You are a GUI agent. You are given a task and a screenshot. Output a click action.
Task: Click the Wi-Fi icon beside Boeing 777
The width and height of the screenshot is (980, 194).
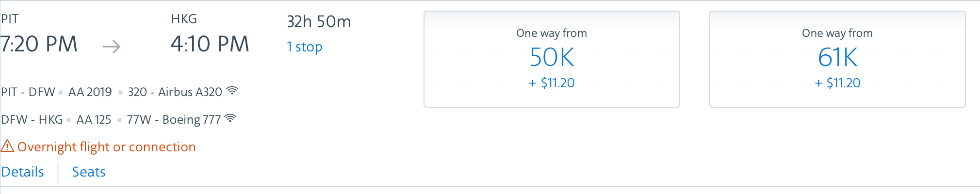coord(230,118)
